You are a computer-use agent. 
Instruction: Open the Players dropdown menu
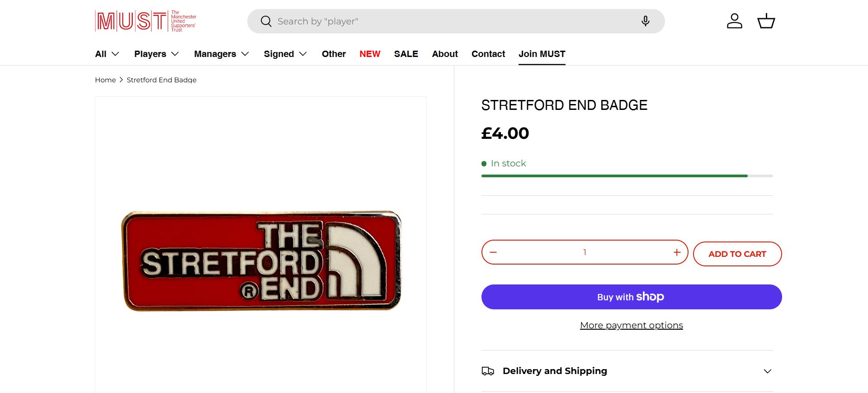[156, 54]
